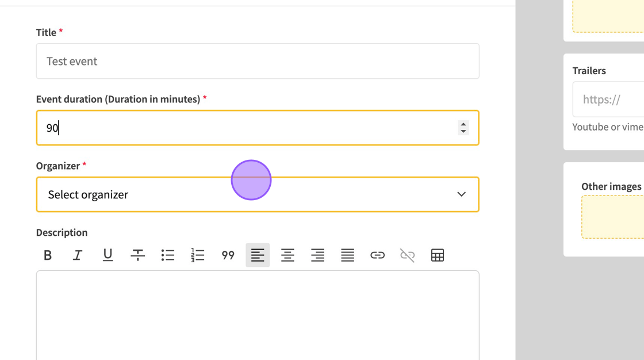The image size is (644, 360).
Task: Insert a numbered list
Action: 198,255
